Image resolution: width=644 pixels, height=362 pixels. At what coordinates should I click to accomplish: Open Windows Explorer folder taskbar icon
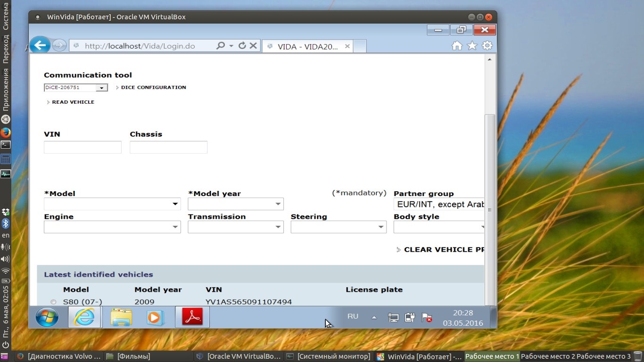[x=121, y=317]
